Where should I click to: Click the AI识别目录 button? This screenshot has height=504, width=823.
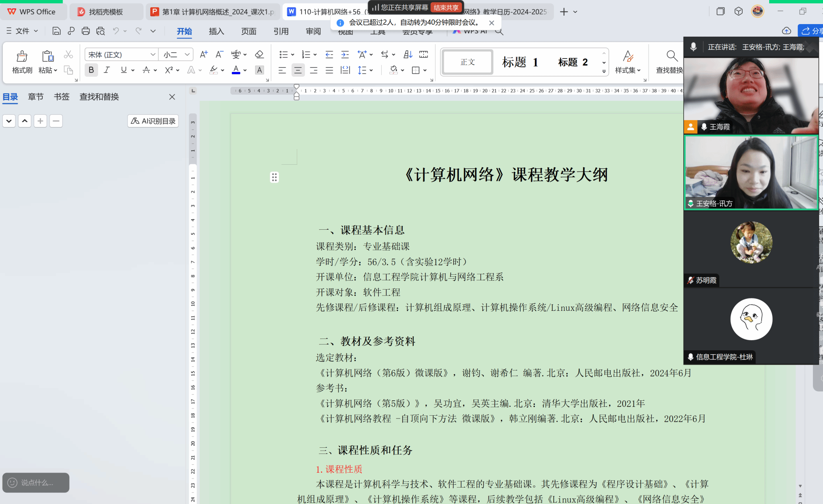[x=153, y=121]
